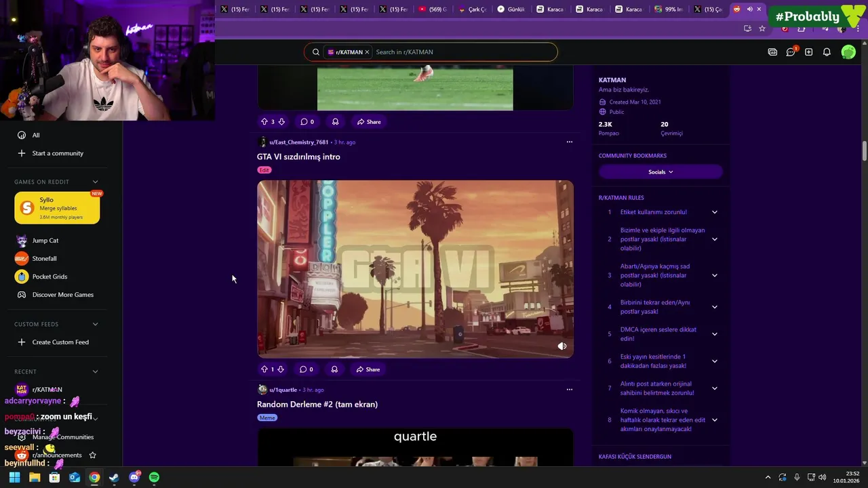The width and height of the screenshot is (868, 488).
Task: Open the Syllo game card
Action: 57,208
